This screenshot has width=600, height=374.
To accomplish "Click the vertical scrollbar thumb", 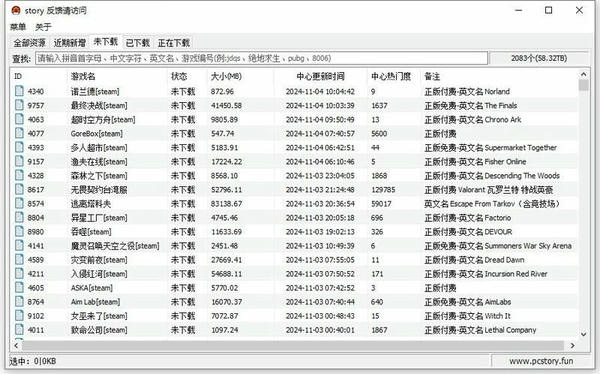I will (x=584, y=85).
